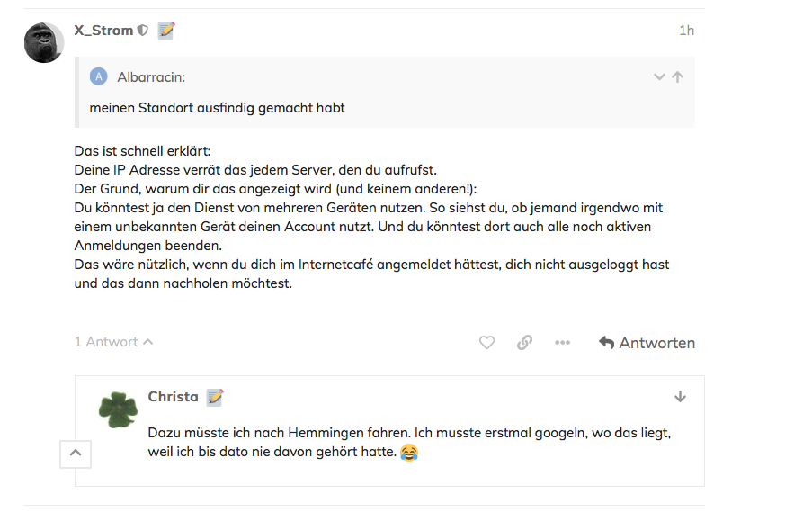This screenshot has width=812, height=512.
Task: Open X_Strom's notepad pencil status icon
Action: [166, 31]
